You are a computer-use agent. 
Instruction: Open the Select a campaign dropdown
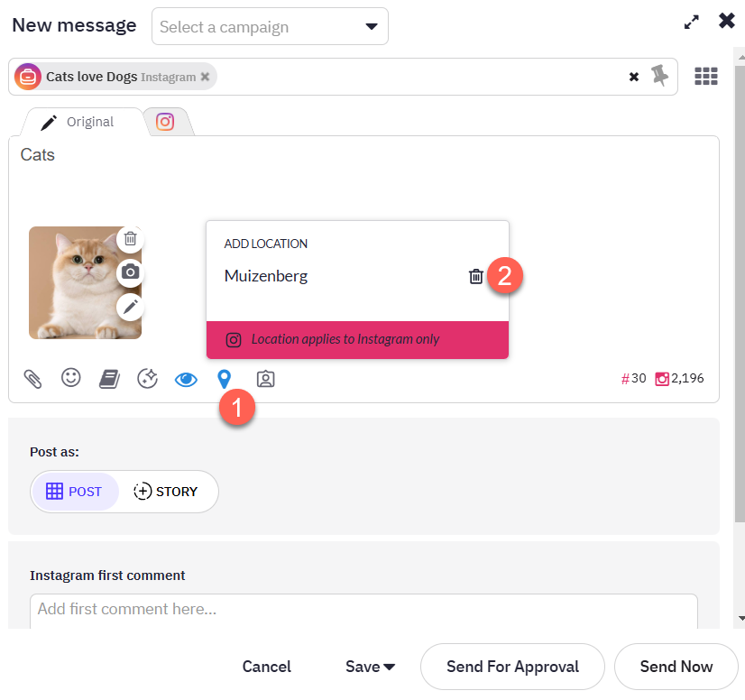pos(270,27)
